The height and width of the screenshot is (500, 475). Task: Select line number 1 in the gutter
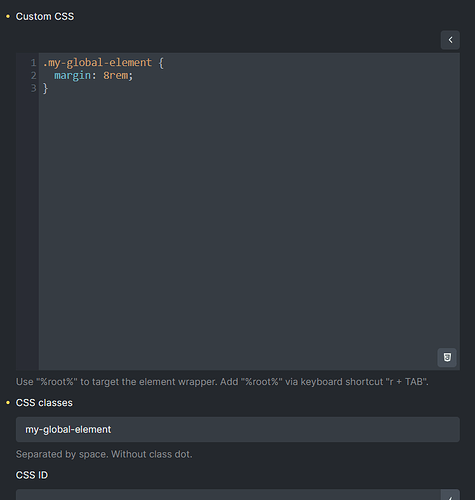coord(33,63)
